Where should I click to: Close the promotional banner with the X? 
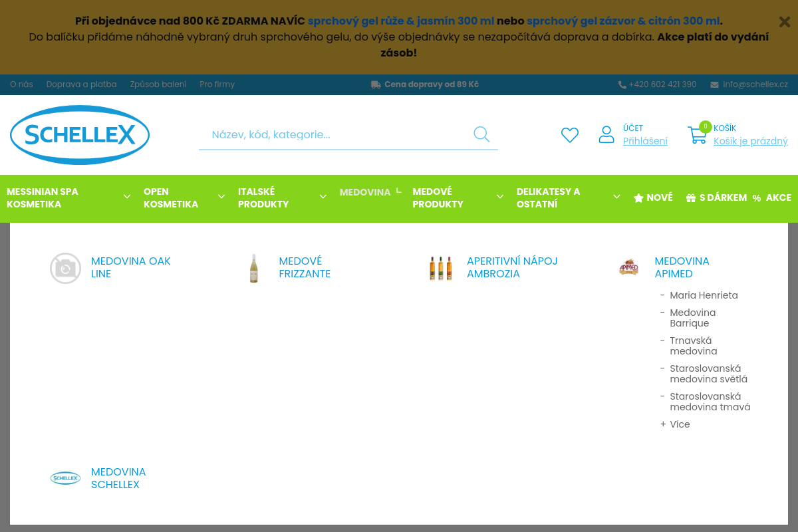(x=785, y=22)
